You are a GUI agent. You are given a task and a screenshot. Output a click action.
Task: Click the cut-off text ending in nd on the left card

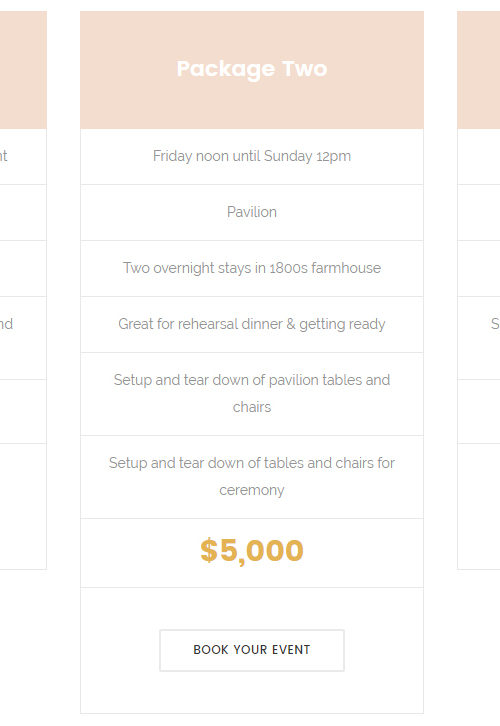click(x=6, y=324)
